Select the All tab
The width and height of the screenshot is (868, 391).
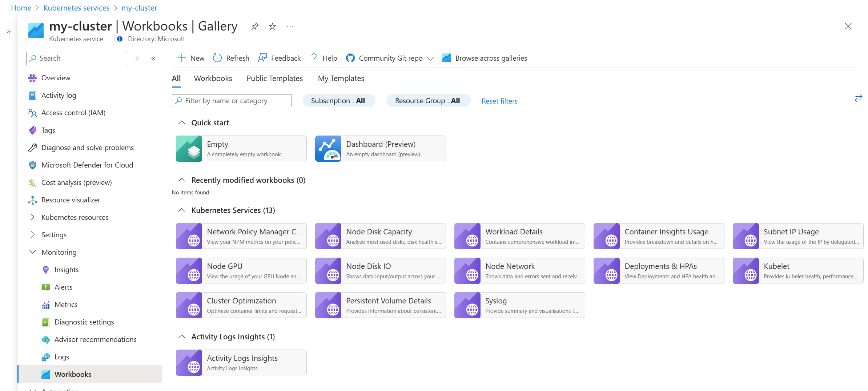point(176,78)
